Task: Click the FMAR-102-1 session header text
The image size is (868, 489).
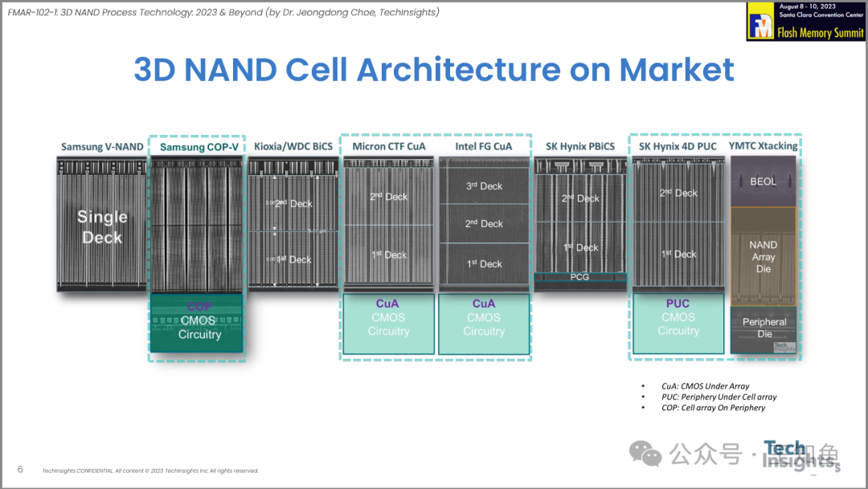Action: 223,12
